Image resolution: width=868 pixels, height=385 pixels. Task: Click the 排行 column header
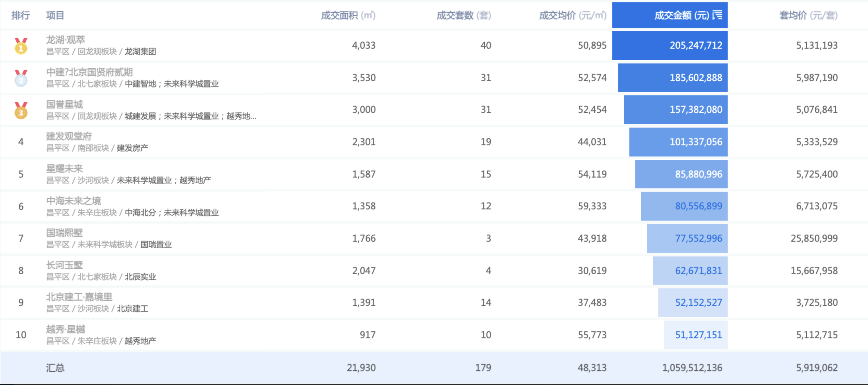tap(21, 15)
